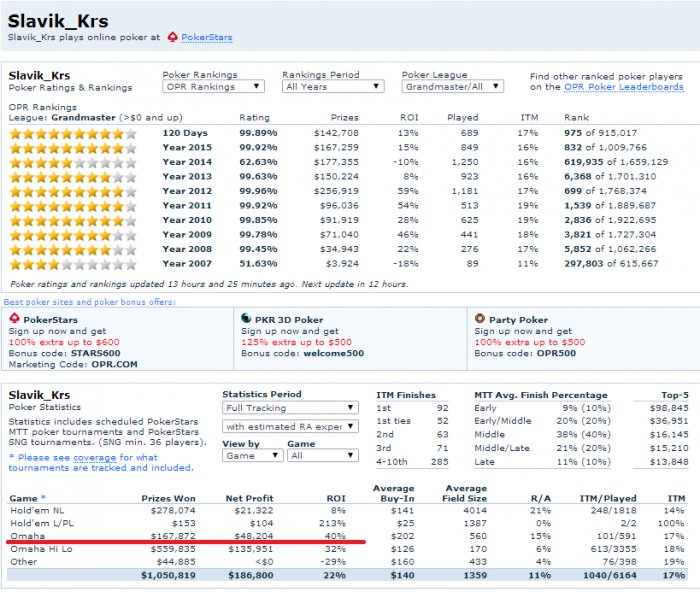Expand the Poker League Grandmaster/All dropdown
This screenshot has width=700, height=592.
tap(453, 87)
